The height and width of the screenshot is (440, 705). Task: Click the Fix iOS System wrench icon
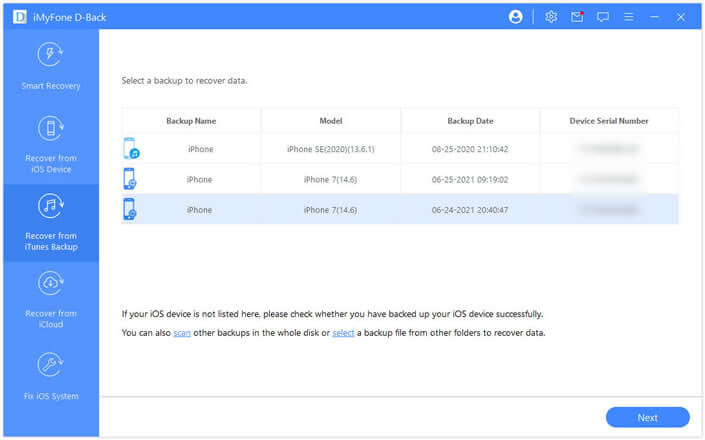click(50, 364)
